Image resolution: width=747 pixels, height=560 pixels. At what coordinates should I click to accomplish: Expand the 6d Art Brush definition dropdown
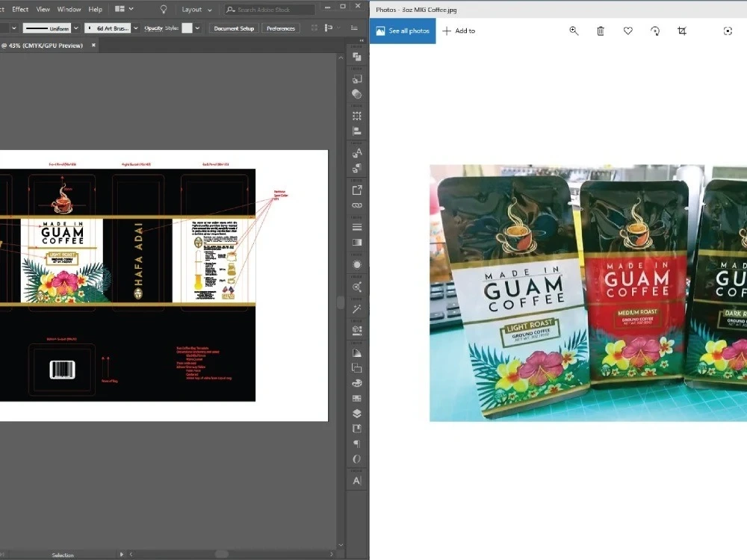[x=136, y=28]
